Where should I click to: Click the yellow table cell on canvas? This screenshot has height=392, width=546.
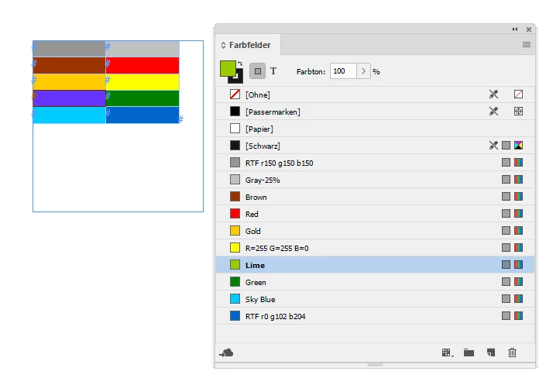[143, 82]
